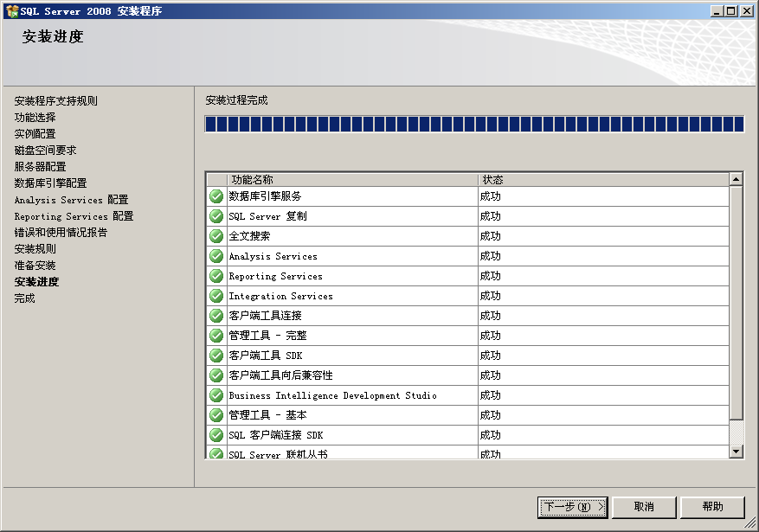
Task: Click the 下一步(N) button
Action: [x=573, y=507]
